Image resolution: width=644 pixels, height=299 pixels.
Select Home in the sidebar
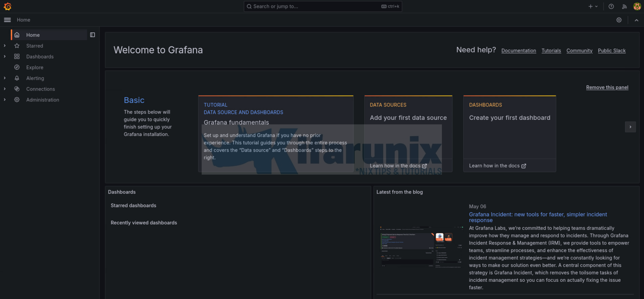[x=32, y=35]
